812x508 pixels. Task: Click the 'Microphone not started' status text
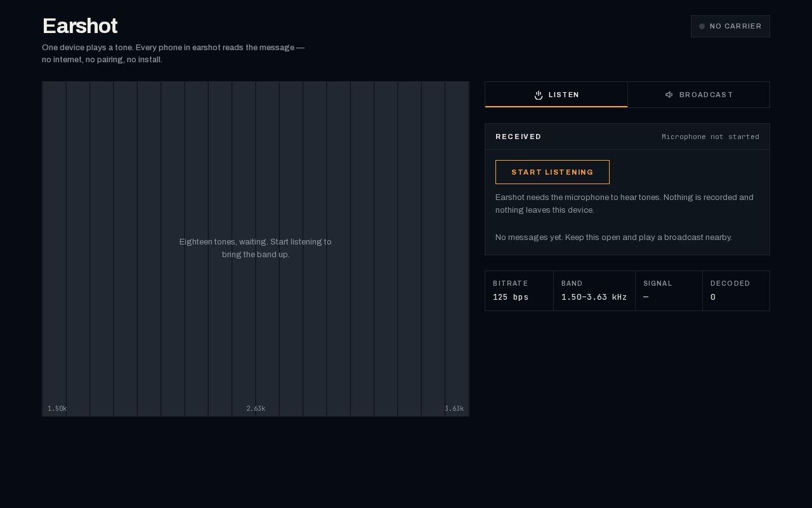point(710,137)
